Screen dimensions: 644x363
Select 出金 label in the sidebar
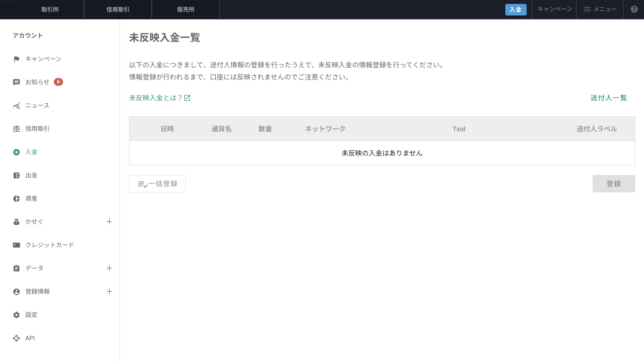31,175
